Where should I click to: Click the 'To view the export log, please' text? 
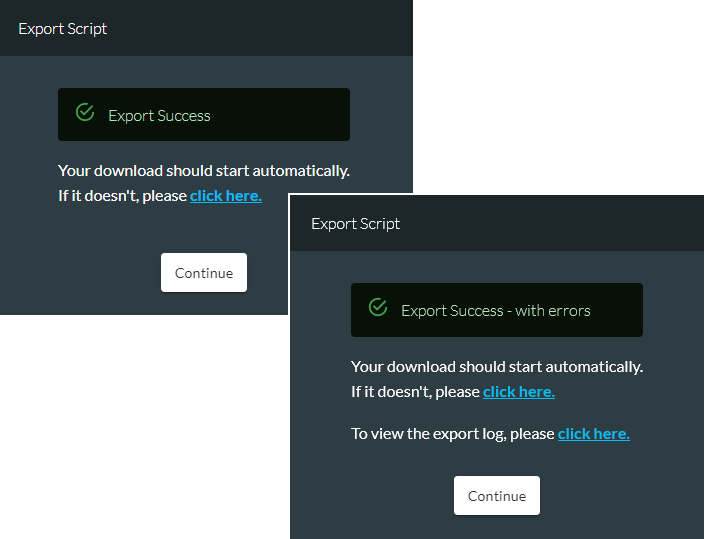(453, 434)
